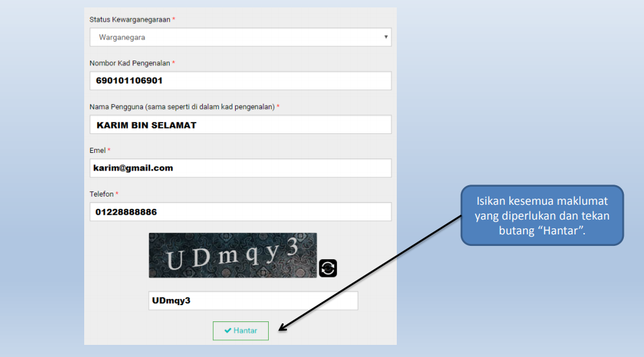
Task: Click into the Nama Pengguna text field
Action: pos(240,125)
